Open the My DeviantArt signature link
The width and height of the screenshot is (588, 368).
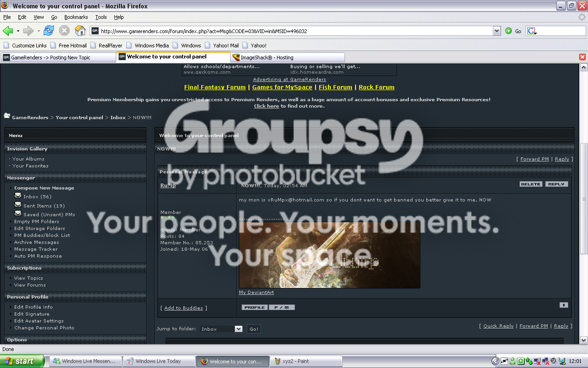coord(256,293)
